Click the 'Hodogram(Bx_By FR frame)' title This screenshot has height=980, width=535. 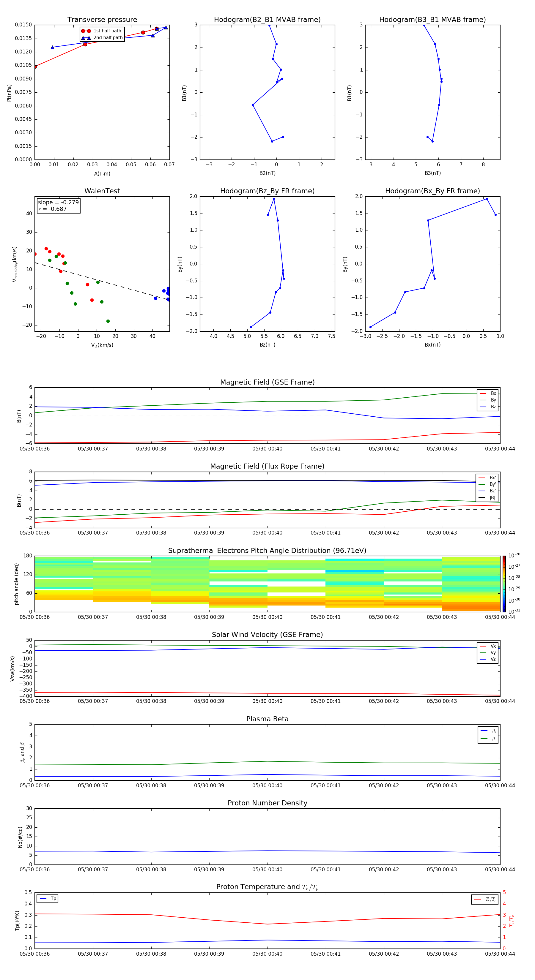click(x=432, y=191)
